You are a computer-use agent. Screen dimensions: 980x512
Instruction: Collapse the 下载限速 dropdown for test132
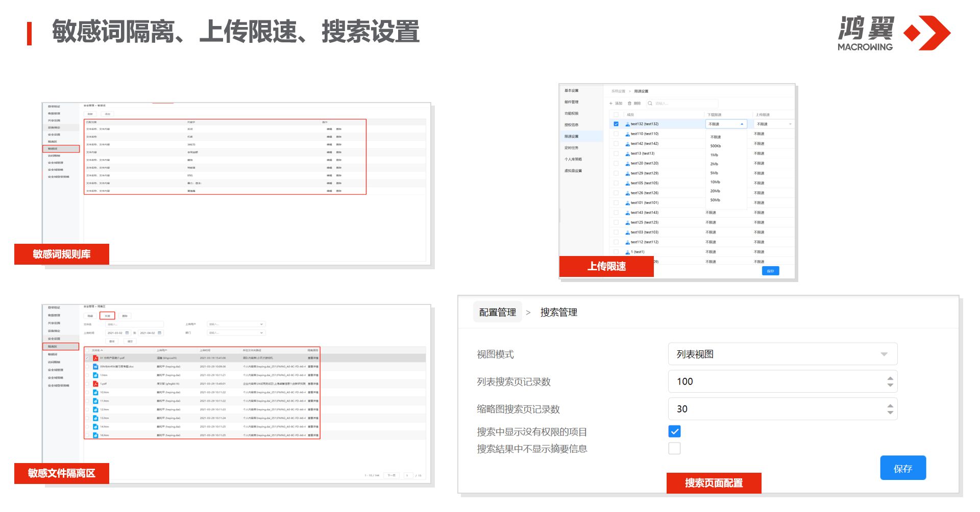tap(742, 124)
